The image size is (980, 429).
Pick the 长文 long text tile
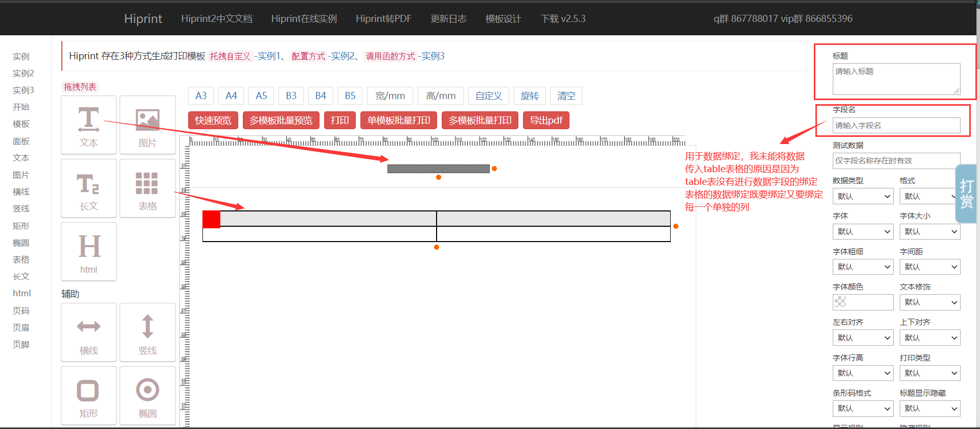88,188
